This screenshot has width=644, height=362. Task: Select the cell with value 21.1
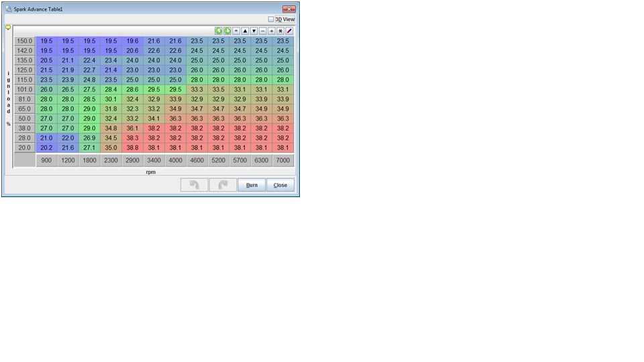(x=68, y=60)
